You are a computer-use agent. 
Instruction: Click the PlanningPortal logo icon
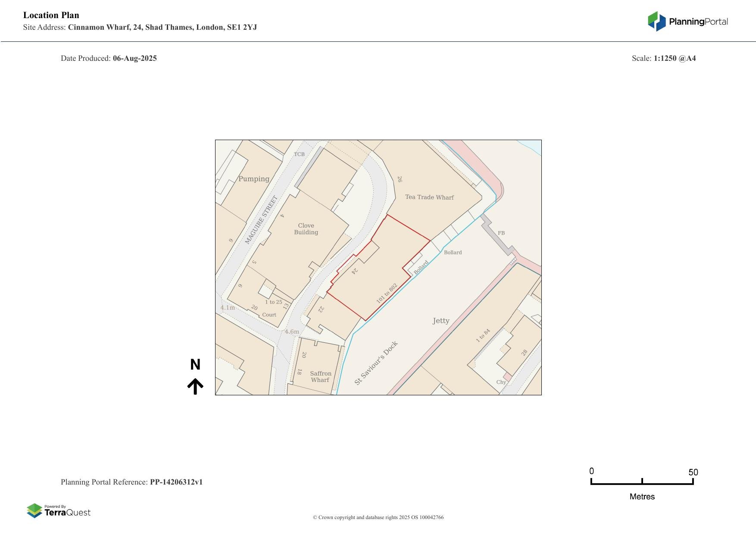point(657,22)
